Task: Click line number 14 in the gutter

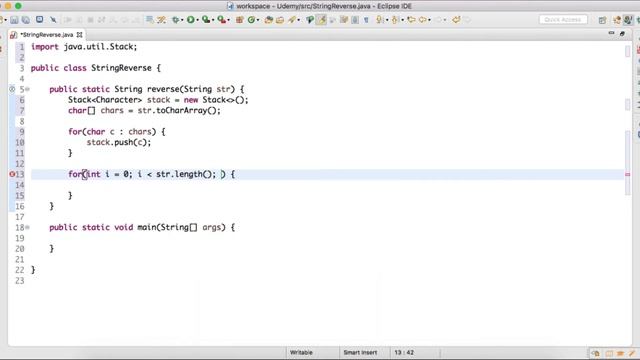Action: point(20,185)
